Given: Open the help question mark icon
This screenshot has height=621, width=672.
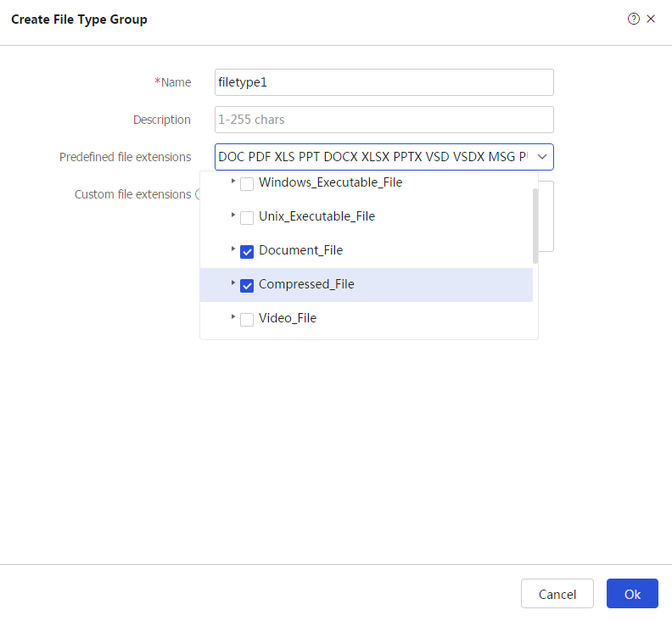Looking at the screenshot, I should point(634,19).
